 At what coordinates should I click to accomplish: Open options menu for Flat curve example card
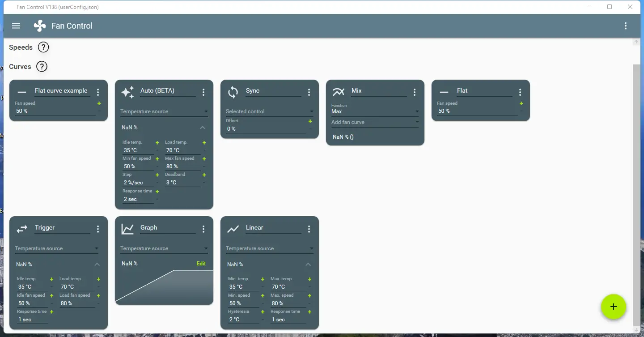pos(98,92)
